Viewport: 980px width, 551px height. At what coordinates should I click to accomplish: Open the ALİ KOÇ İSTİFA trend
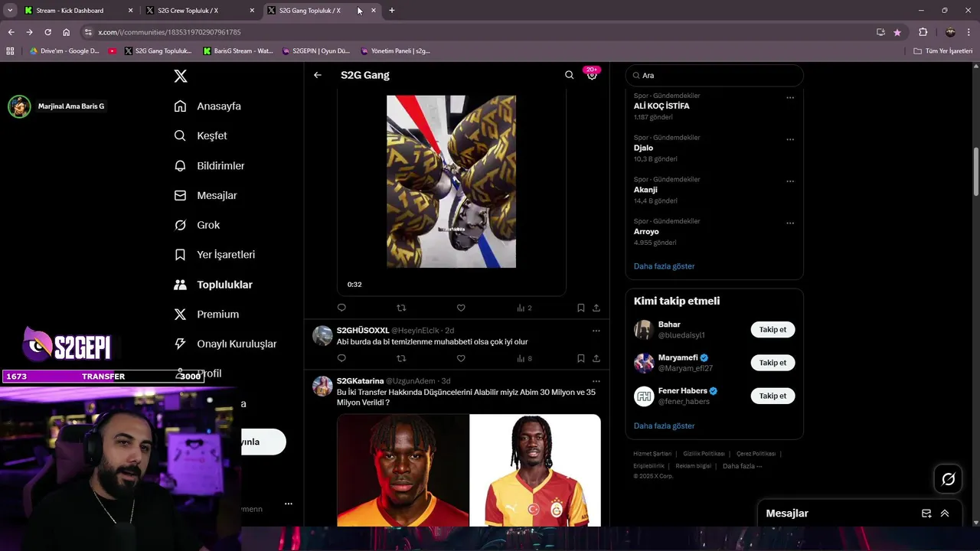click(661, 106)
